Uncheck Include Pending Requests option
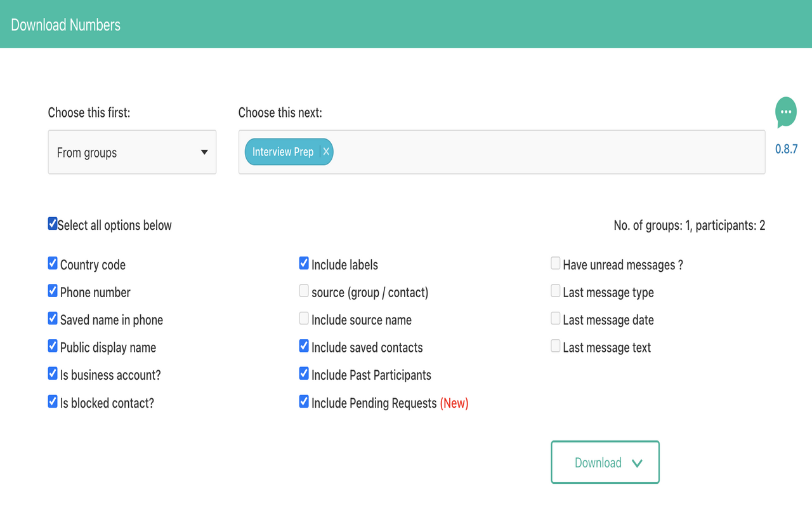812x508 pixels. coord(304,401)
